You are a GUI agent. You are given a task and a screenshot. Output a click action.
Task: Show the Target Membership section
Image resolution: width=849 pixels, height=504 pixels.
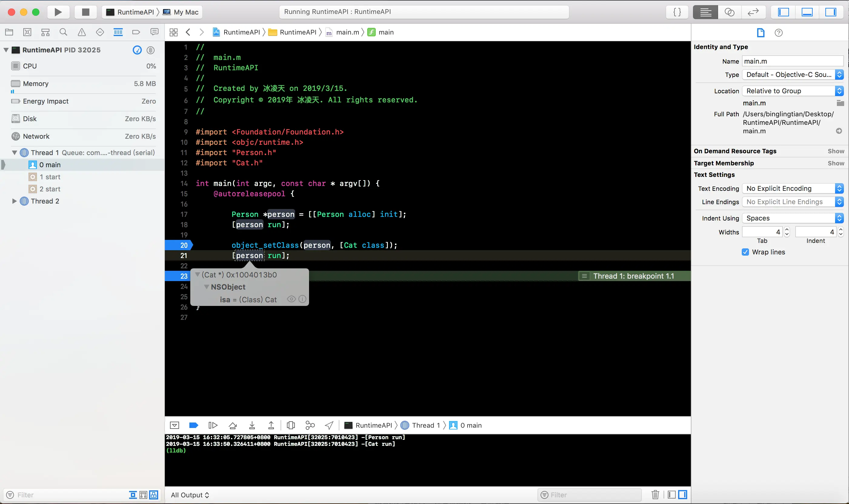[x=835, y=163]
